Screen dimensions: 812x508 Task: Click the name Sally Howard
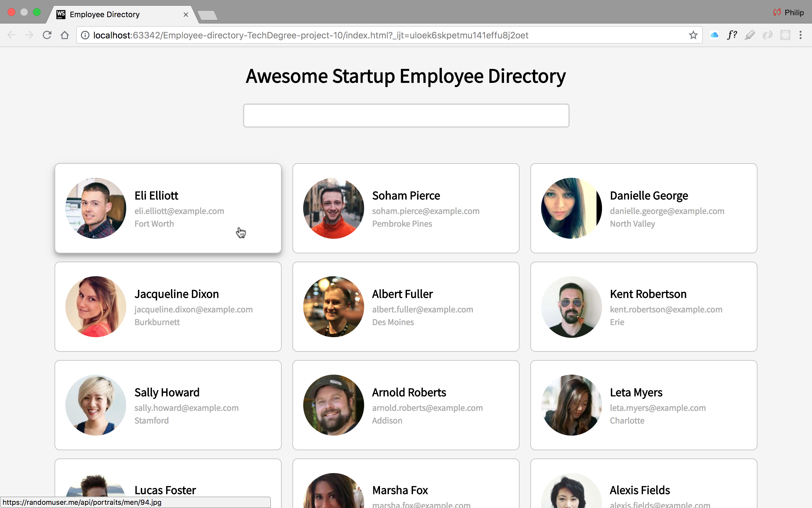click(x=167, y=392)
